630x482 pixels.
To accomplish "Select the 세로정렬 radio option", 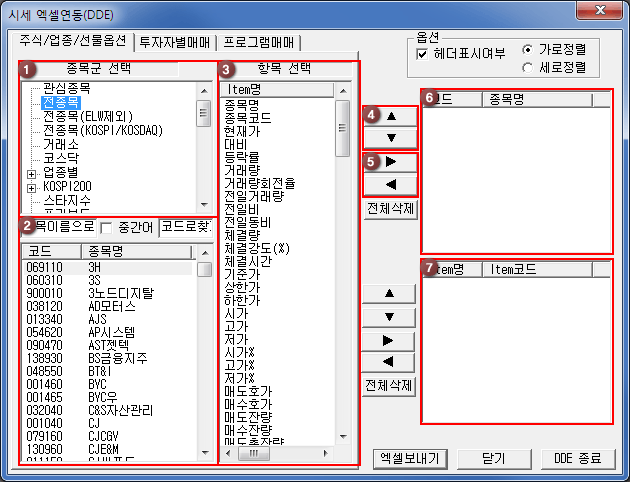I will [528, 68].
